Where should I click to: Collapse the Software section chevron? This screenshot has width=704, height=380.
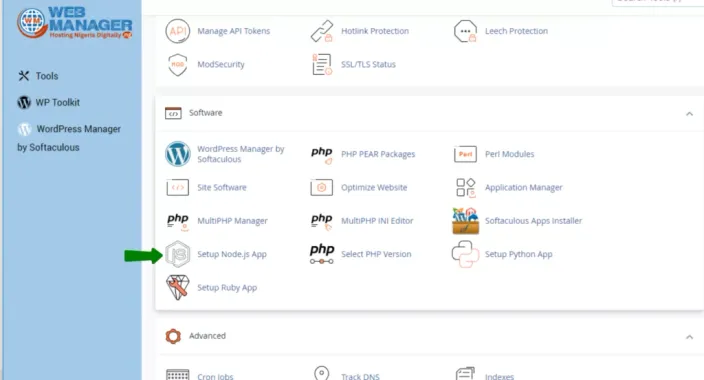[x=689, y=114]
